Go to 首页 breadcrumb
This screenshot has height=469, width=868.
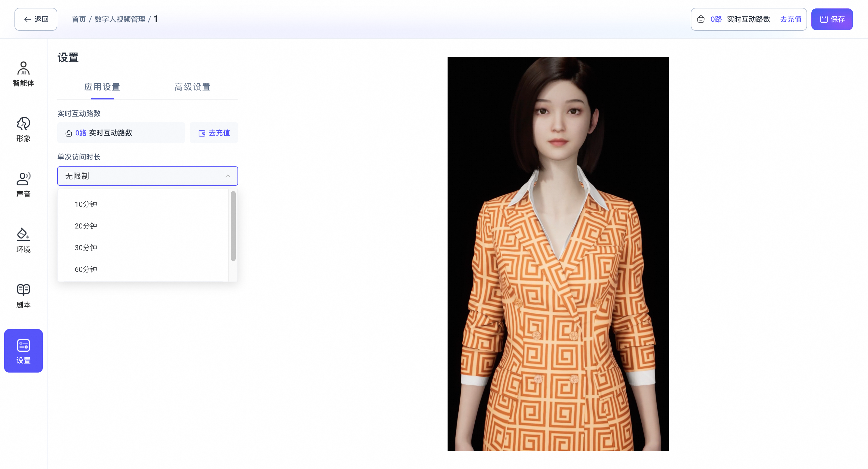click(79, 19)
